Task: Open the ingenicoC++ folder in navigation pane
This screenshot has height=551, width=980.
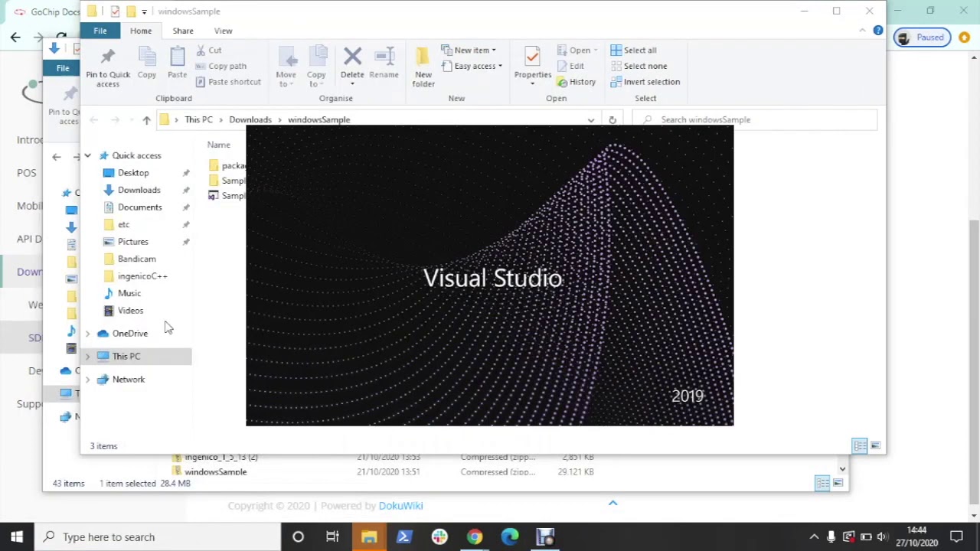Action: coord(142,276)
